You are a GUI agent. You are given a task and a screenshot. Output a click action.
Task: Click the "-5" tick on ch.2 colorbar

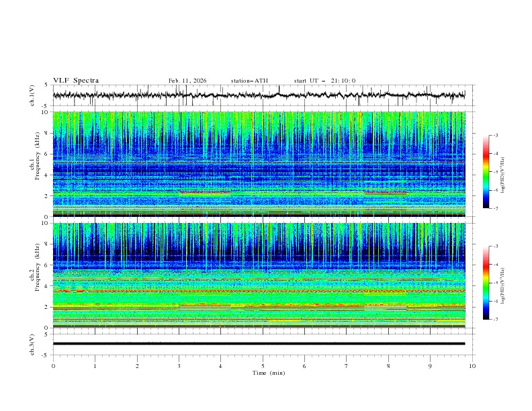coord(495,283)
